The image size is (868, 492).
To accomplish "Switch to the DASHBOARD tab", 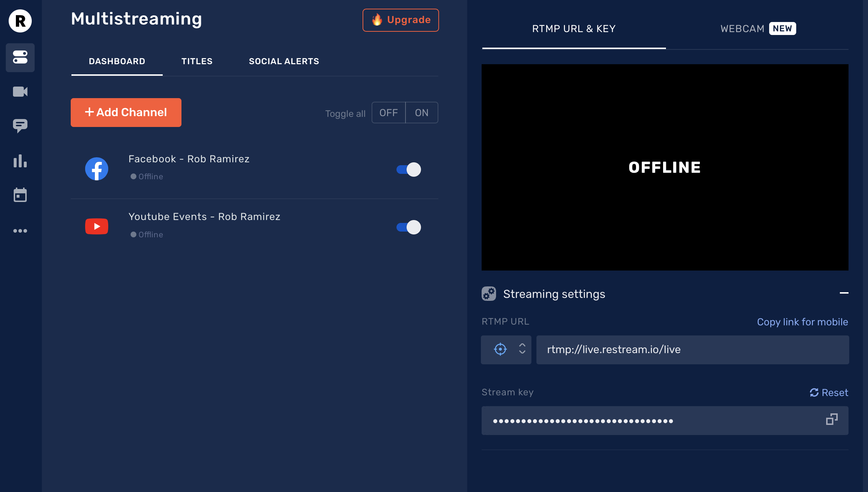I will (117, 61).
